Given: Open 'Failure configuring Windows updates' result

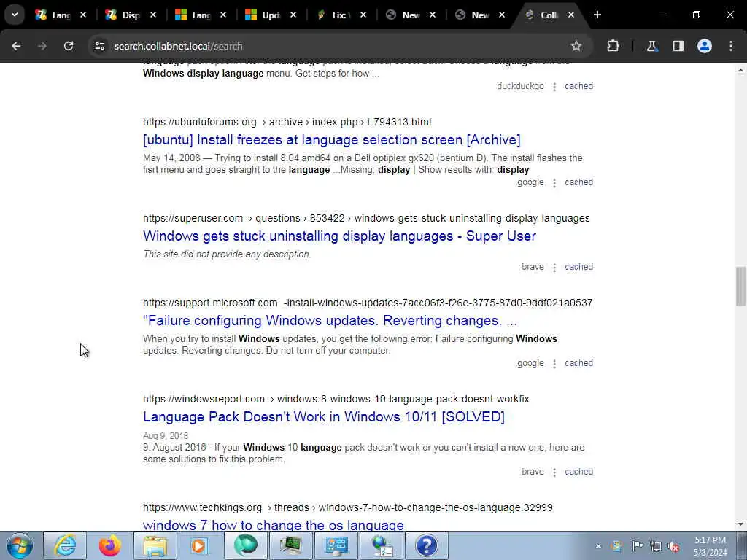Looking at the screenshot, I should click(x=330, y=321).
